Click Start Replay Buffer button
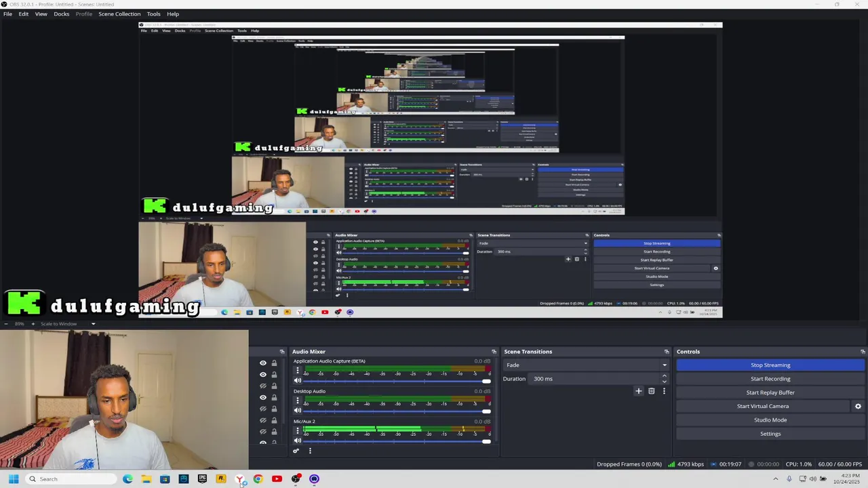The height and width of the screenshot is (488, 868). 770,392
